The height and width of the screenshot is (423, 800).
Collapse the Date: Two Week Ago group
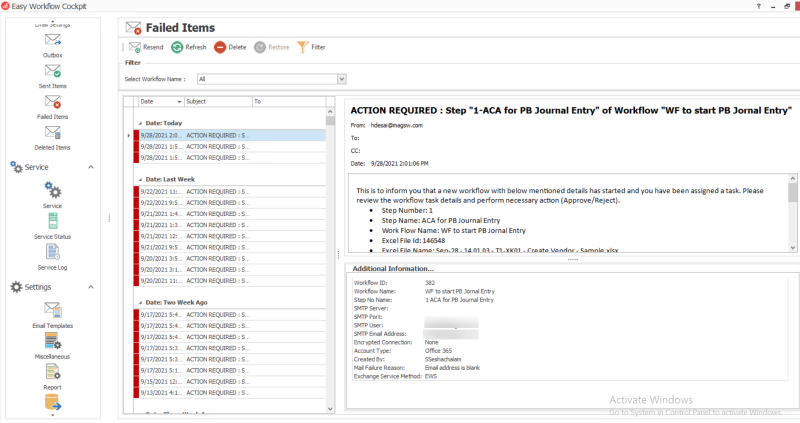(140, 303)
